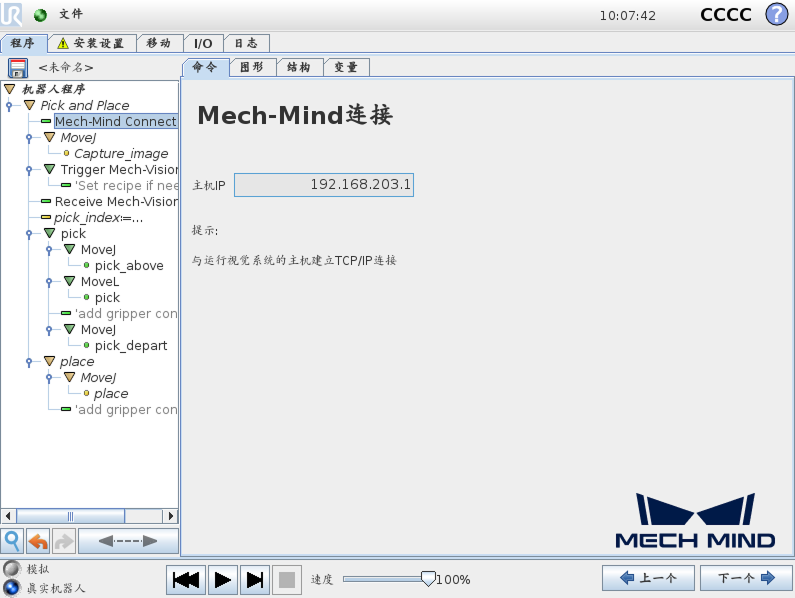Select the 图形 sub-tab
This screenshot has width=795, height=598.
252,67
